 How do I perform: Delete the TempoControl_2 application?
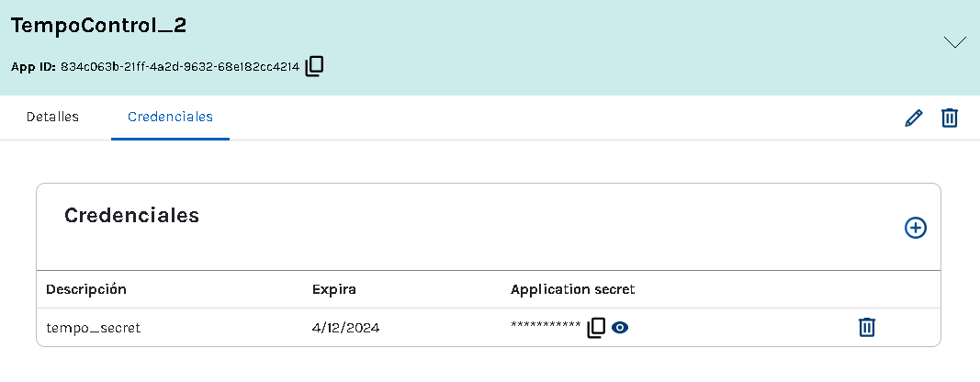[950, 118]
